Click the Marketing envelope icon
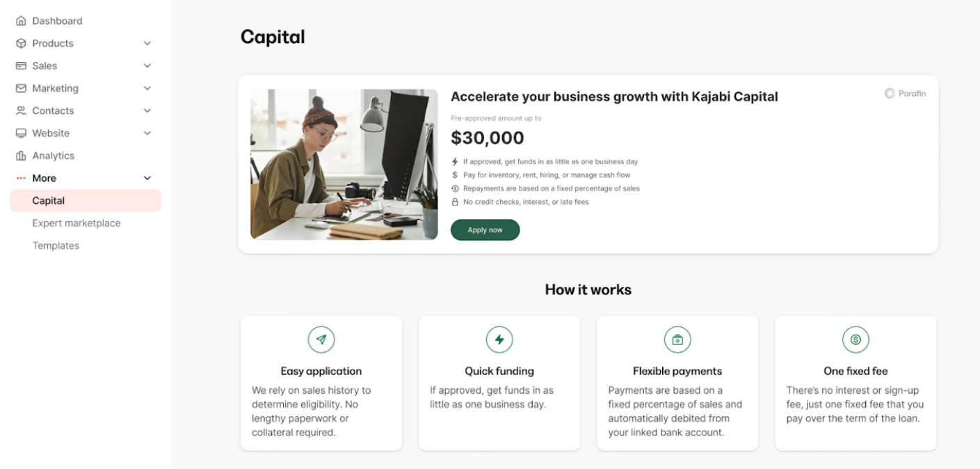Image resolution: width=980 pixels, height=469 pixels. [x=19, y=88]
